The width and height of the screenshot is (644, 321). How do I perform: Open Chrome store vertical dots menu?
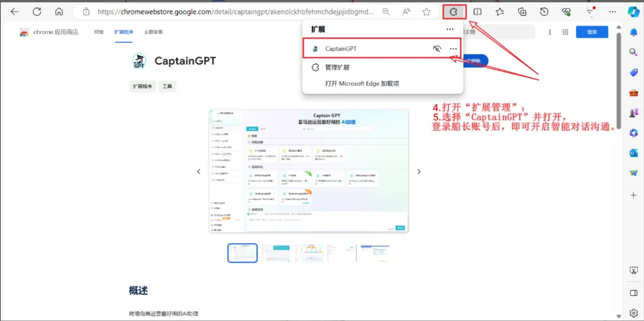click(x=550, y=32)
